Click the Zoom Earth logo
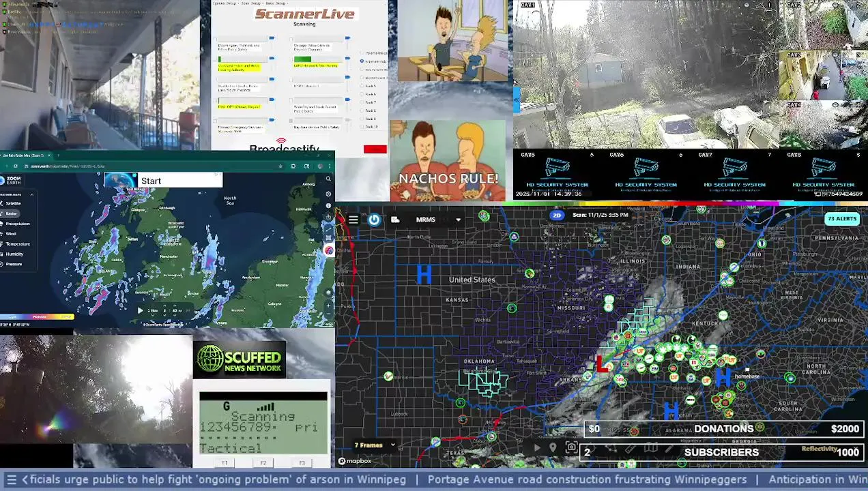This screenshot has width=868, height=491. coord(10,181)
